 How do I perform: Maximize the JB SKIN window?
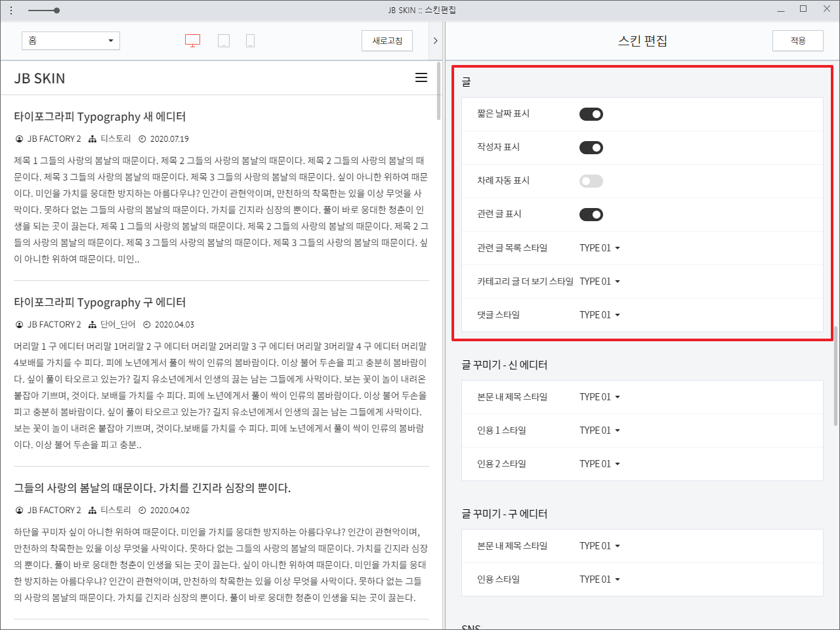[x=803, y=9]
